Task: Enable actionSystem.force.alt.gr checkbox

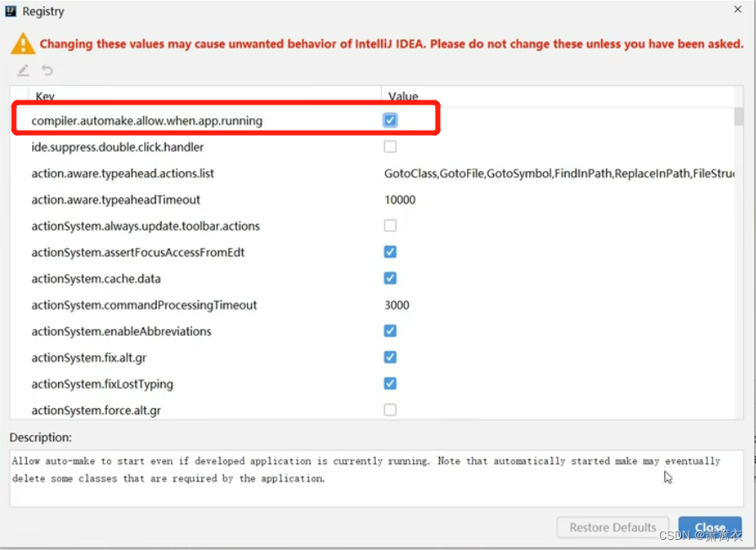Action: [x=390, y=410]
